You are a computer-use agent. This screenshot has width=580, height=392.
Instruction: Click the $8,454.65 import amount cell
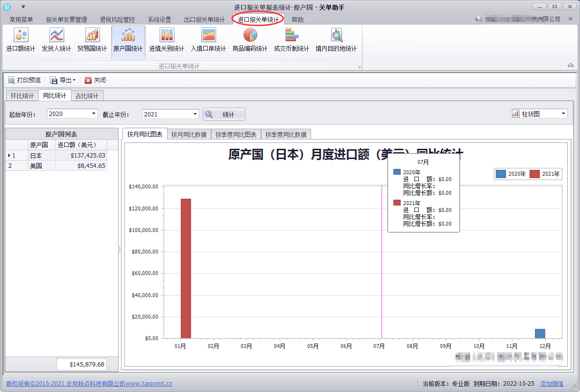tap(81, 166)
